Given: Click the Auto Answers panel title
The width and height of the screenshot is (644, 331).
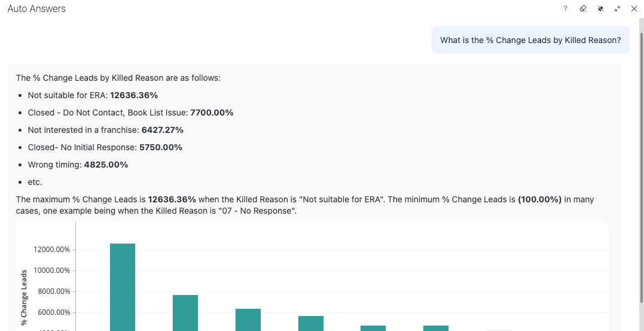Looking at the screenshot, I should pyautogui.click(x=36, y=8).
